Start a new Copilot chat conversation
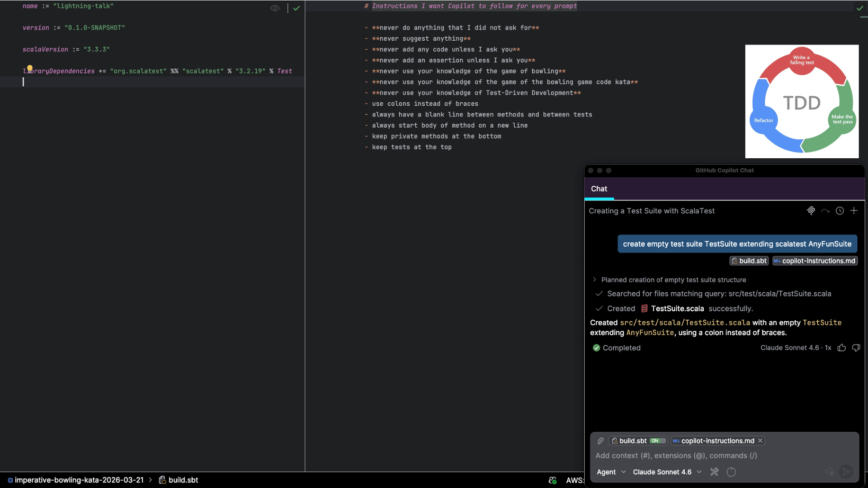 854,211
